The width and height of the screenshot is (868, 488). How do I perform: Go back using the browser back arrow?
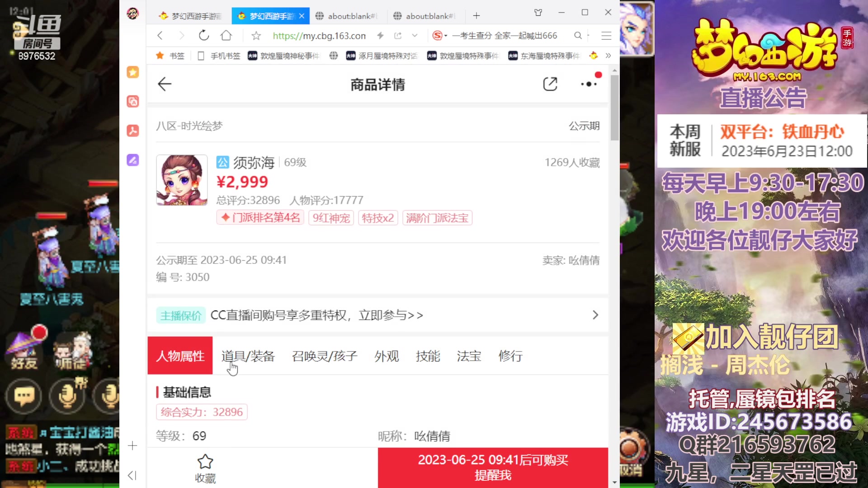click(160, 36)
